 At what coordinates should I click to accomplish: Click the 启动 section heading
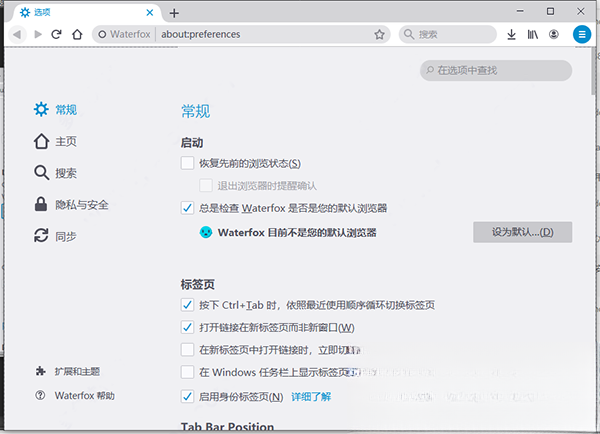coord(192,143)
